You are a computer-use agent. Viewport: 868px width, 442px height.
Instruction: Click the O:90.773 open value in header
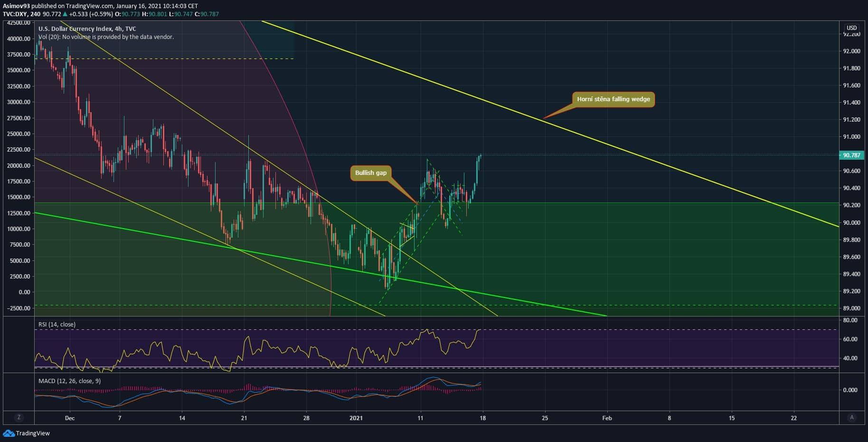pyautogui.click(x=127, y=14)
